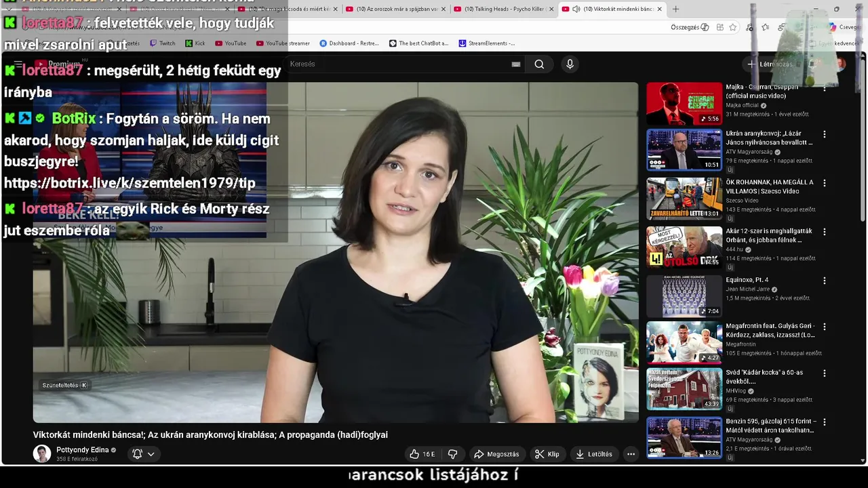Open options menu for Benzin 595 video
Viewport: 868px width, 488px height.
pos(825,422)
